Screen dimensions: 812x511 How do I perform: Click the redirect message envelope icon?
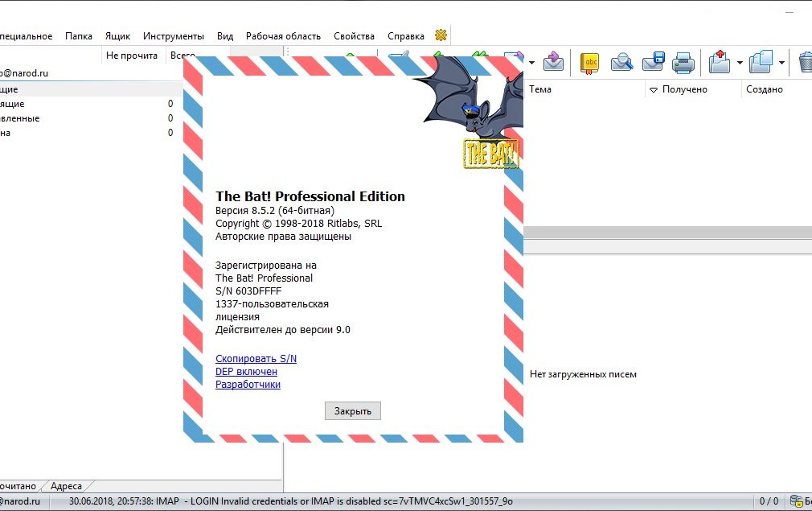[553, 62]
